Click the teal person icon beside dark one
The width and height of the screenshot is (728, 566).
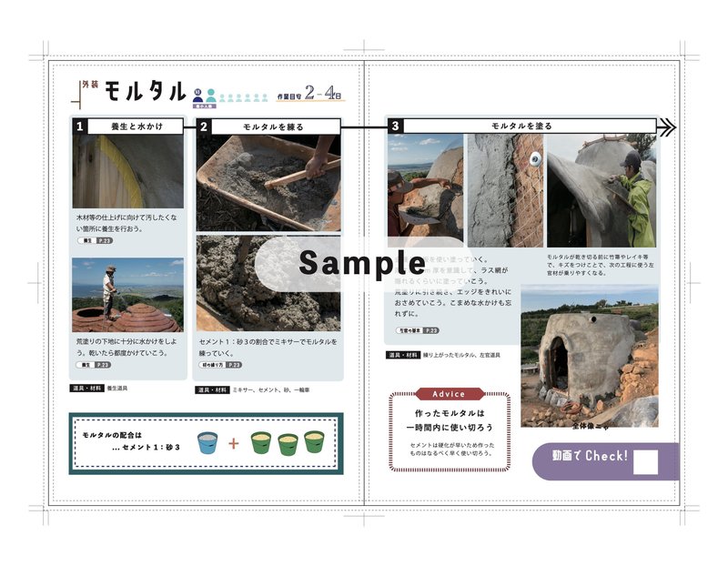[x=211, y=96]
